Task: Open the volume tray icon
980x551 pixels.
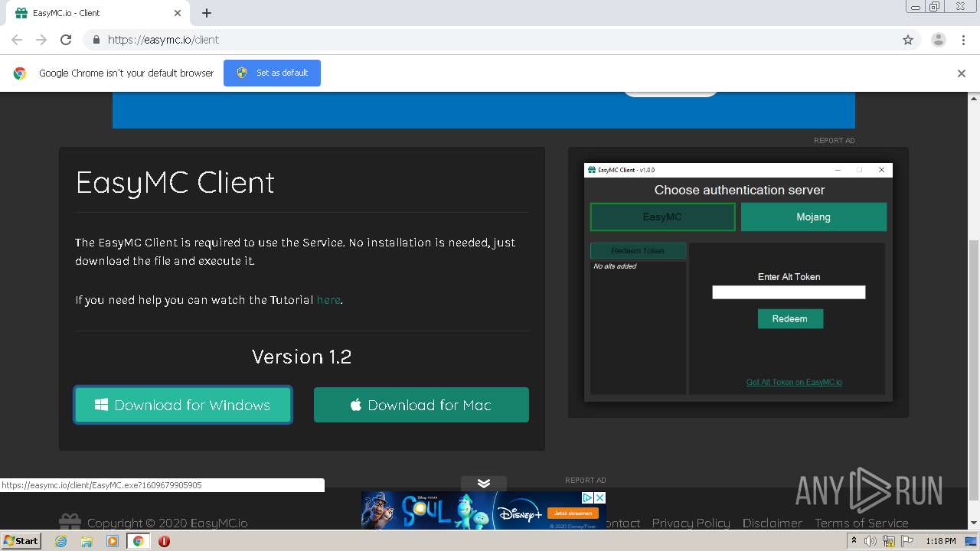Action: 871,541
